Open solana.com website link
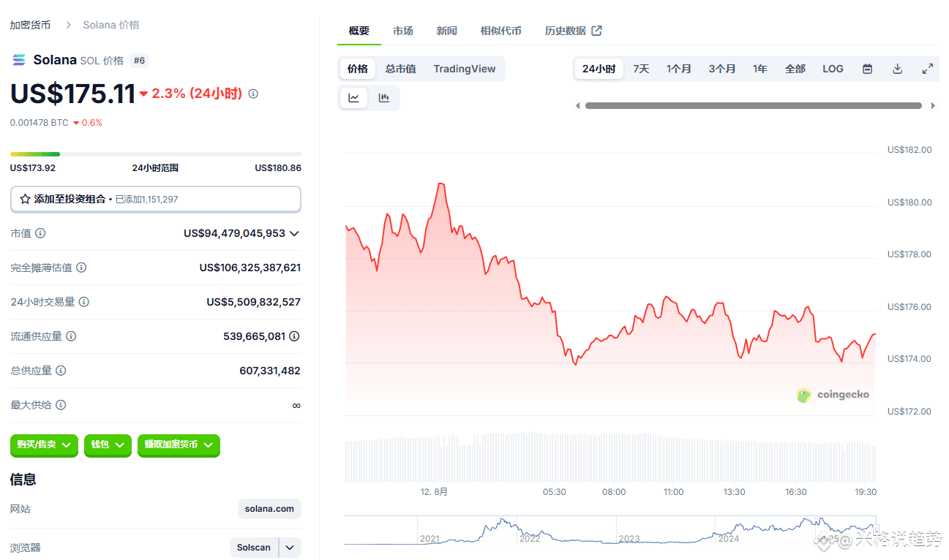 [269, 509]
